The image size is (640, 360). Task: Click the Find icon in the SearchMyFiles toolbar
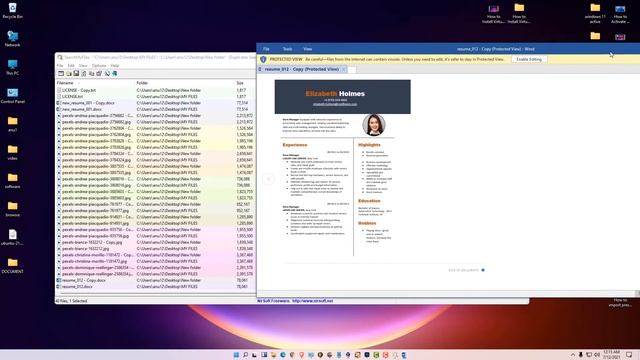click(107, 73)
